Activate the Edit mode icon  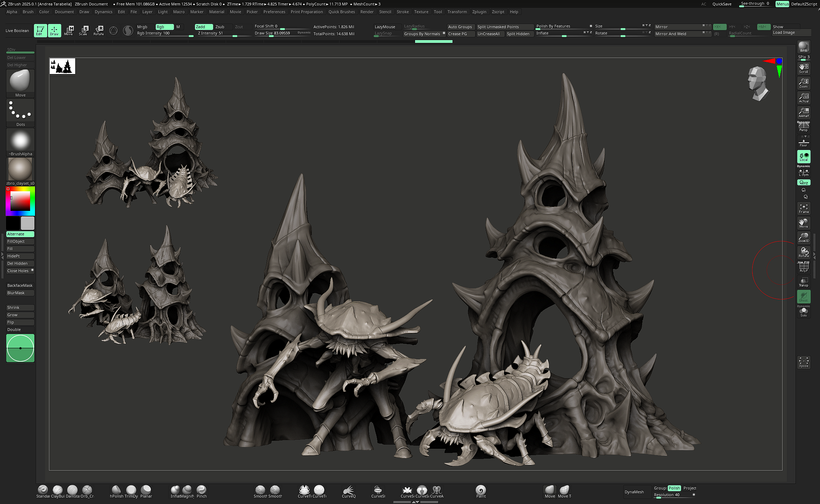pos(41,31)
